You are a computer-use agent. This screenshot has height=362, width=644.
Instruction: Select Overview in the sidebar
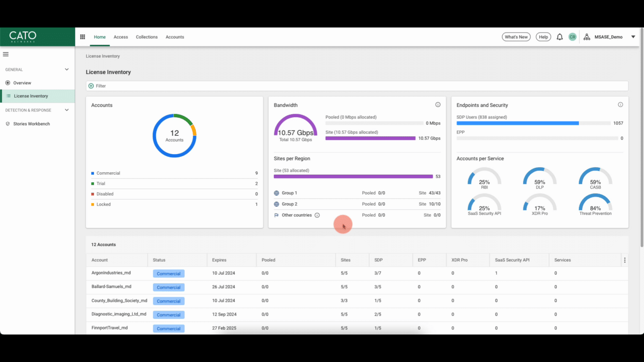(x=22, y=83)
